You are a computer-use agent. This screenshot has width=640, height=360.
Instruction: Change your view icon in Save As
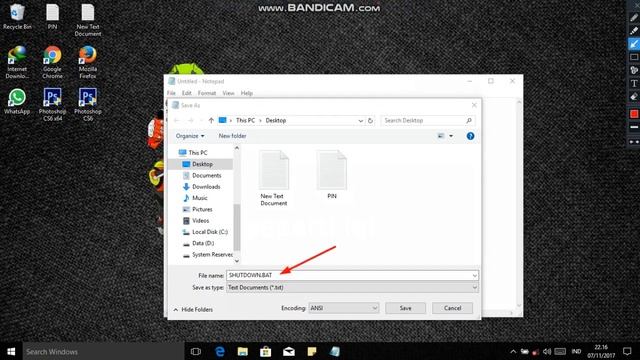click(441, 136)
